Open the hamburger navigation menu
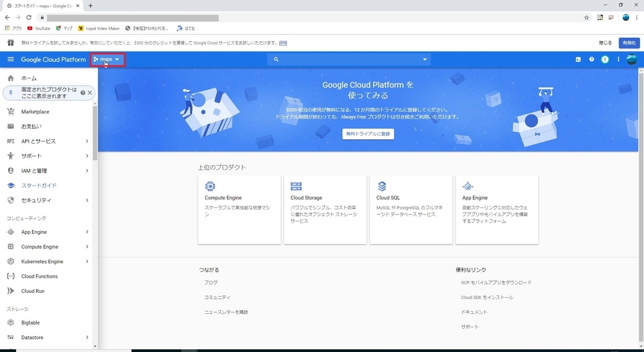Image resolution: width=644 pixels, height=352 pixels. click(11, 59)
